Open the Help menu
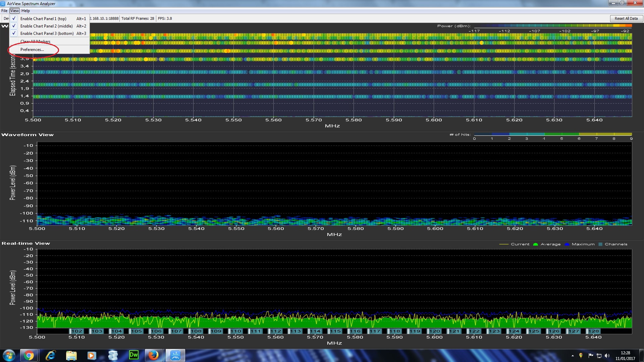Viewport: 644px width, 362px height. point(25,11)
